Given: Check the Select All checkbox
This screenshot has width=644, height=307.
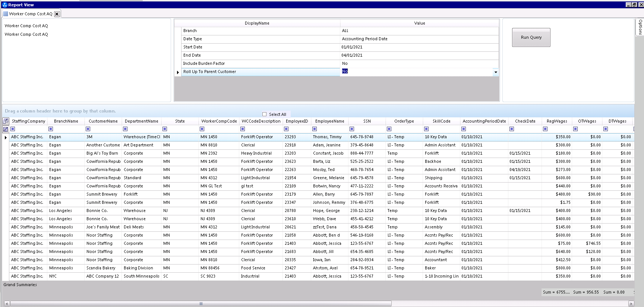Looking at the screenshot, I should click(265, 114).
